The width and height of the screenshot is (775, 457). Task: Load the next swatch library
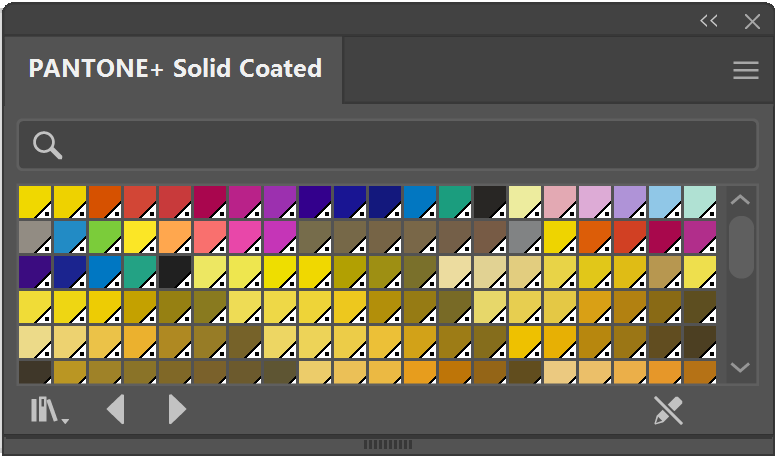(177, 409)
